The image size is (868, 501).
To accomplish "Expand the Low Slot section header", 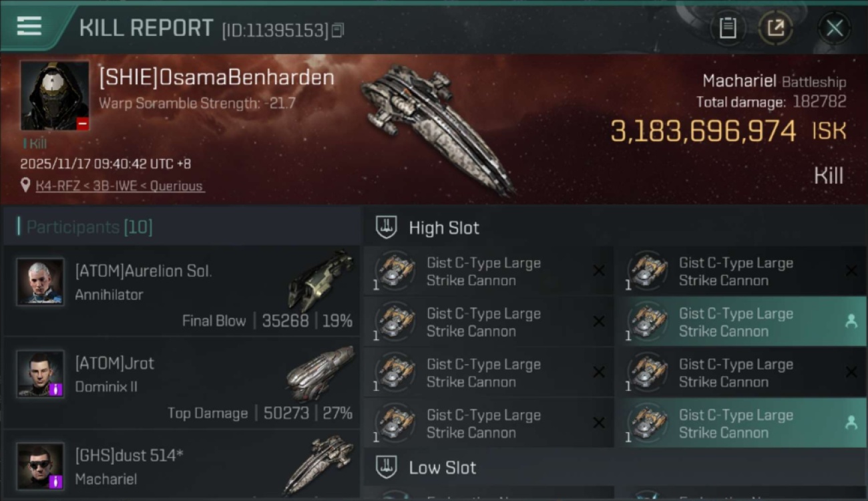I will (615, 468).
